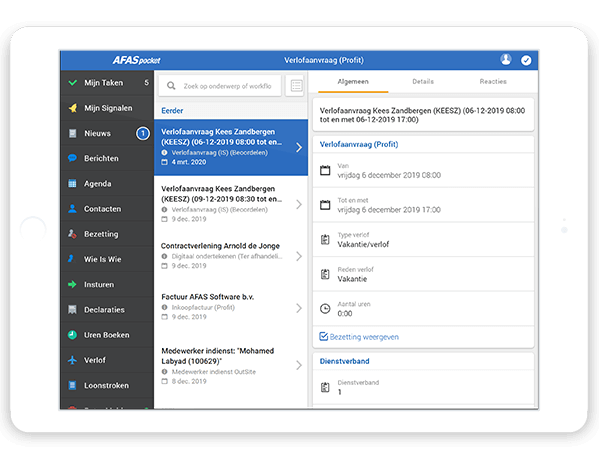Open Uren Boeken green clock icon
Viewport: 600px width, 450px height.
pyautogui.click(x=72, y=335)
